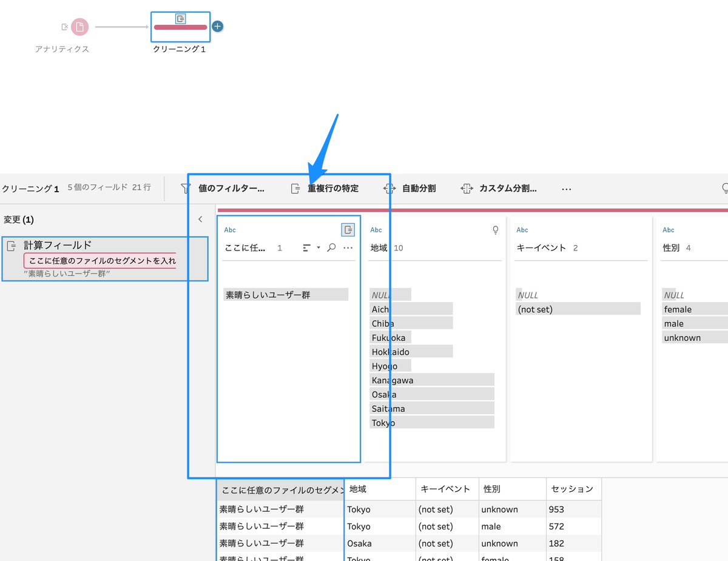
Task: Click the 性別 field name on its card
Action: [x=671, y=248]
